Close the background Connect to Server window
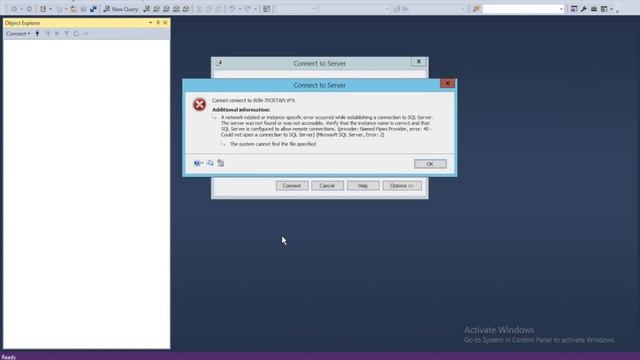Viewport: 640px width, 360px height. 418,61
